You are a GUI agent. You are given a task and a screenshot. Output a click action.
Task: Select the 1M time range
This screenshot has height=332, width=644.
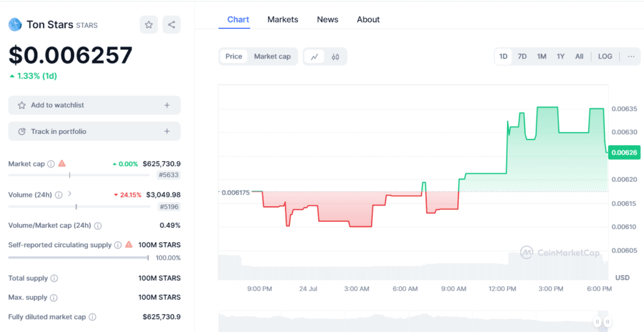pos(541,57)
